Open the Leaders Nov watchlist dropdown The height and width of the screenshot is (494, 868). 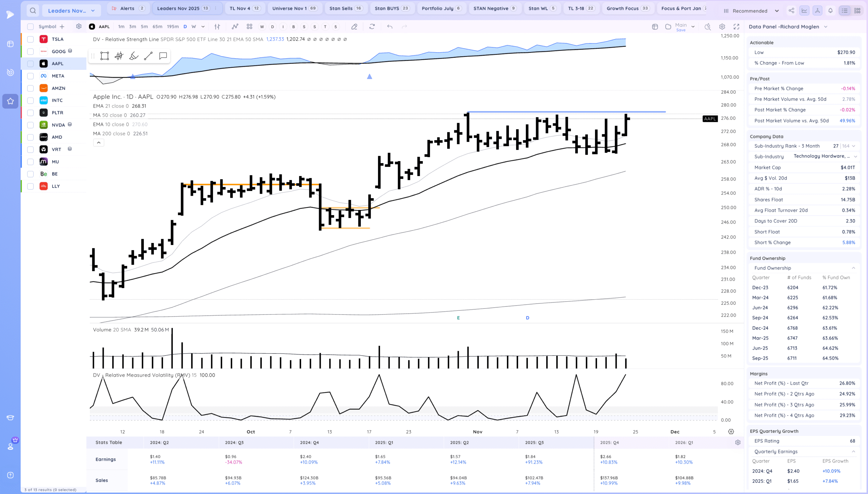pos(71,11)
